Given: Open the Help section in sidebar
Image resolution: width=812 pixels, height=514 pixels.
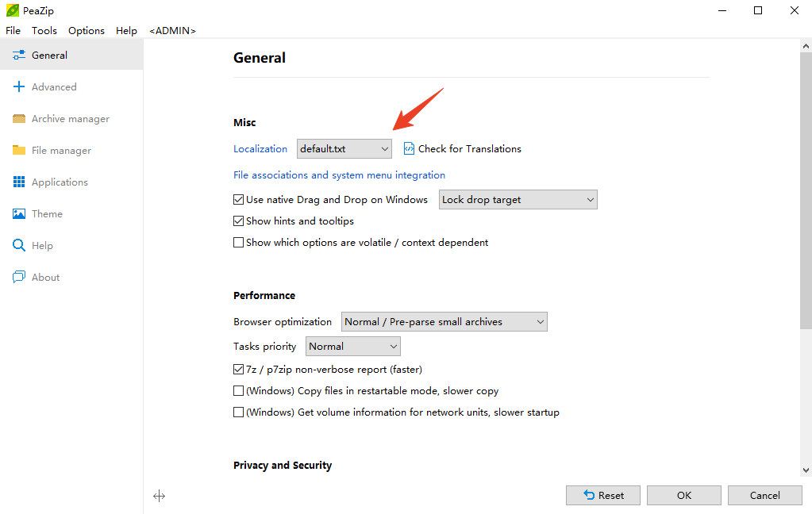Looking at the screenshot, I should (42, 245).
